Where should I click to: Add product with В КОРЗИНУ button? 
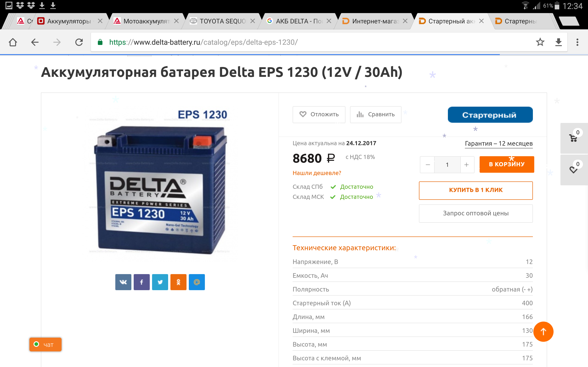pos(507,164)
